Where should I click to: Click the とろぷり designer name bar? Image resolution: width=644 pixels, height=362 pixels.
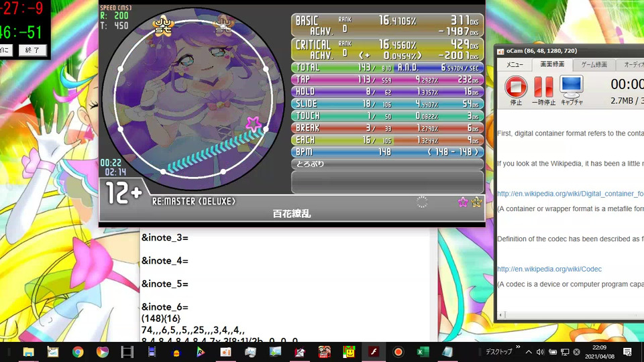coord(387,164)
